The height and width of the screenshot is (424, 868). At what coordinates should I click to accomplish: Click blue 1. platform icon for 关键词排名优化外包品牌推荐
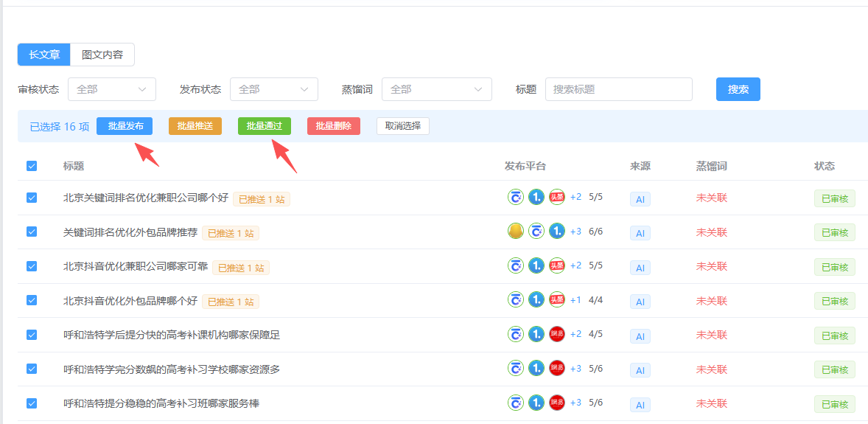coord(557,231)
